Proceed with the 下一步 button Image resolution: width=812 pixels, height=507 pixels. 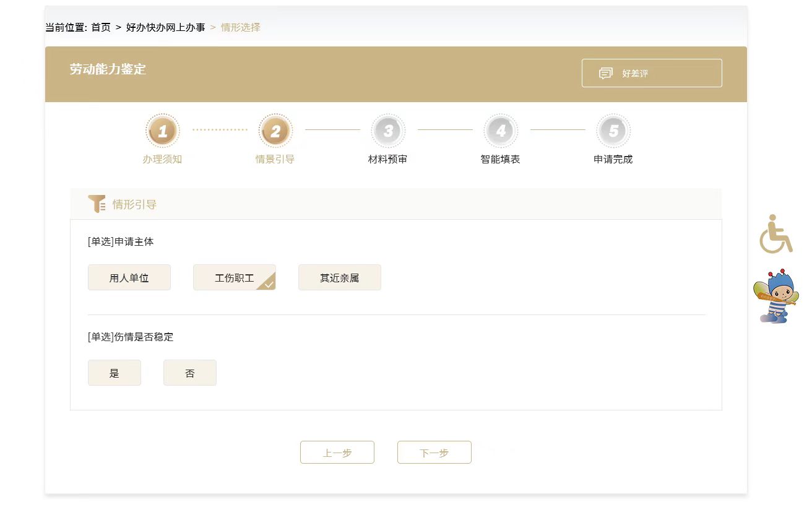click(434, 453)
